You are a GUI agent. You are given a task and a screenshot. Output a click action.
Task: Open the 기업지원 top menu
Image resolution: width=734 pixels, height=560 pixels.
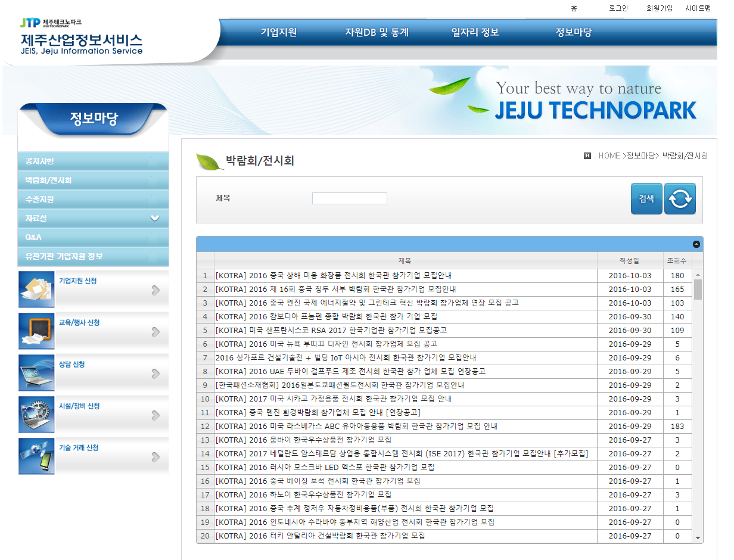(x=279, y=33)
